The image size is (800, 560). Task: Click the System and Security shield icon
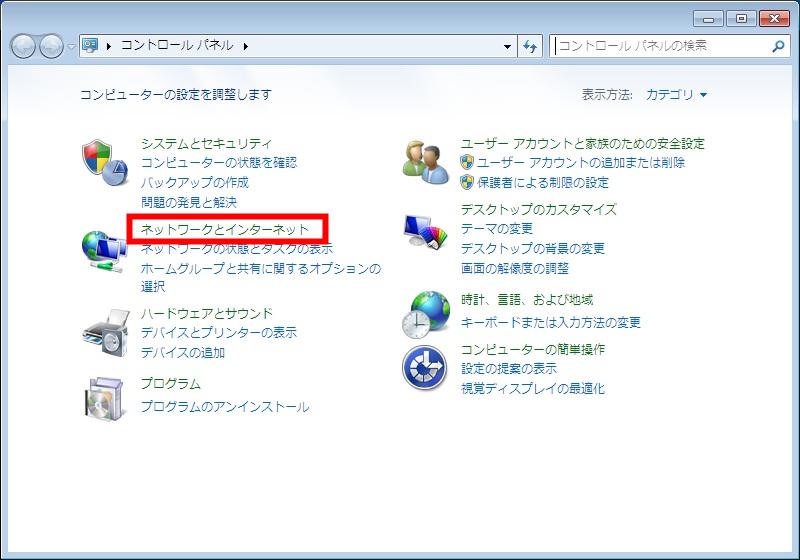coord(105,163)
